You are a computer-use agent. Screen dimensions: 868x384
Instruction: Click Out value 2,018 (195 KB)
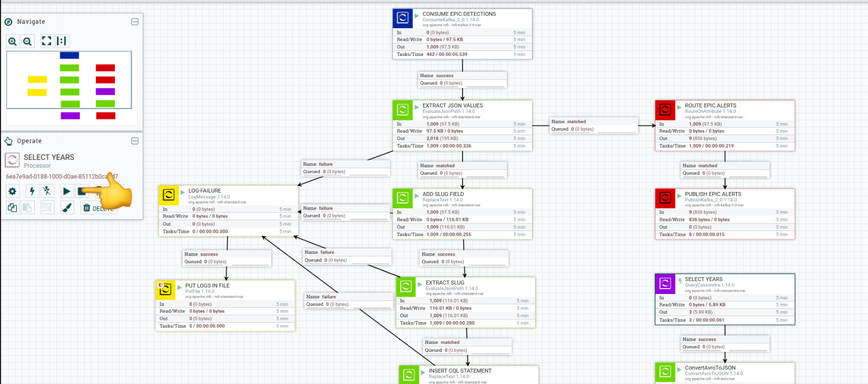442,139
